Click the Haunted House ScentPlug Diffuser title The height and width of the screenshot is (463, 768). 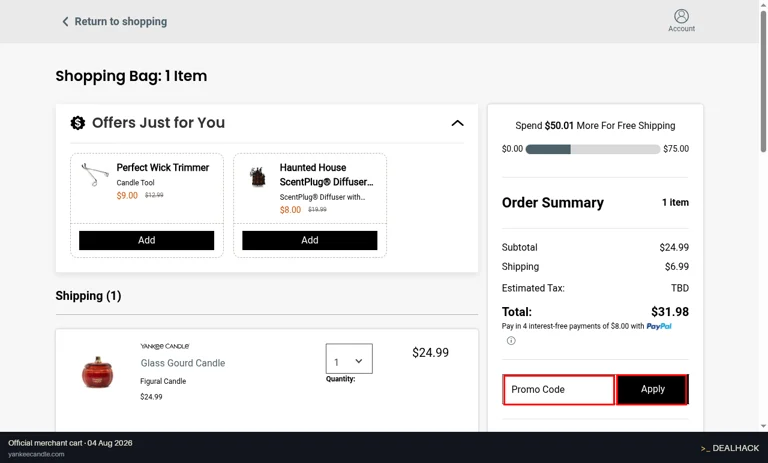(326, 174)
